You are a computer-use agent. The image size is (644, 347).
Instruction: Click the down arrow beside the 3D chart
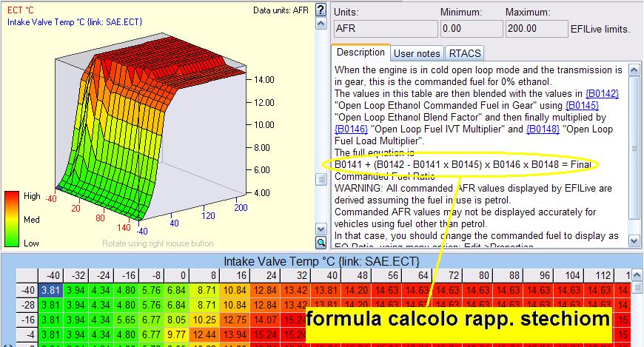pos(321,229)
